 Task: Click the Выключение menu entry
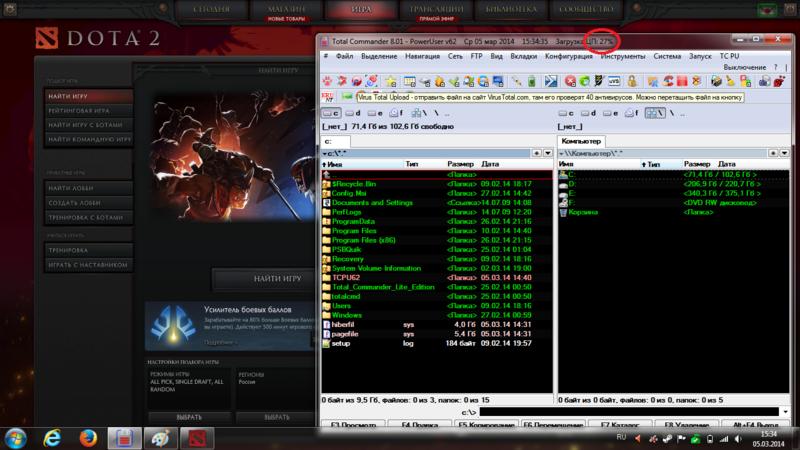744,67
